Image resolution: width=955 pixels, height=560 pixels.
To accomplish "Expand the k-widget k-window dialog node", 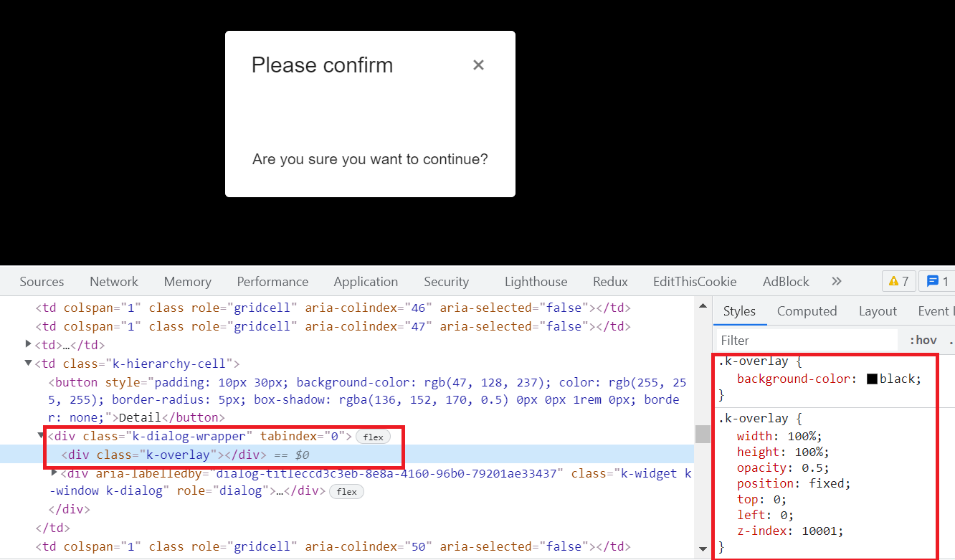I will point(54,473).
